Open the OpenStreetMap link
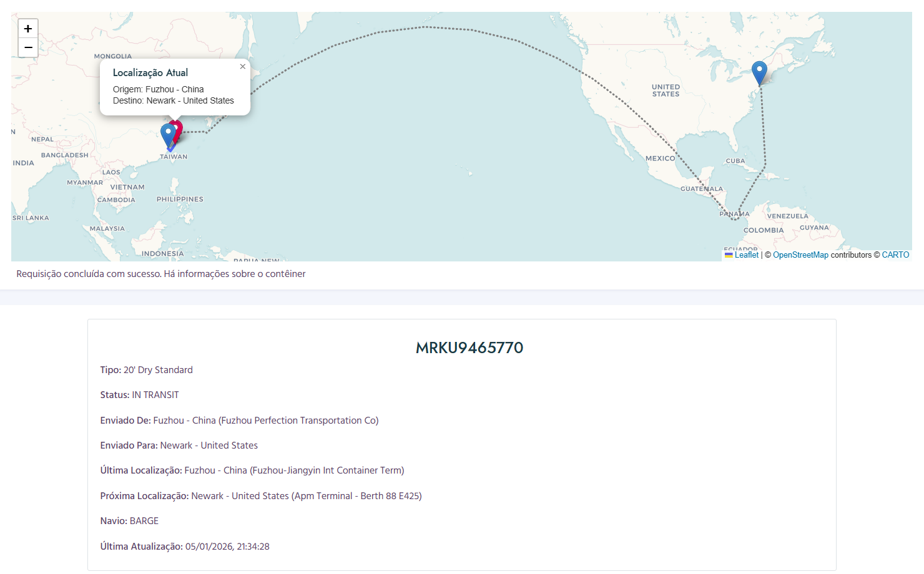 [x=800, y=255]
